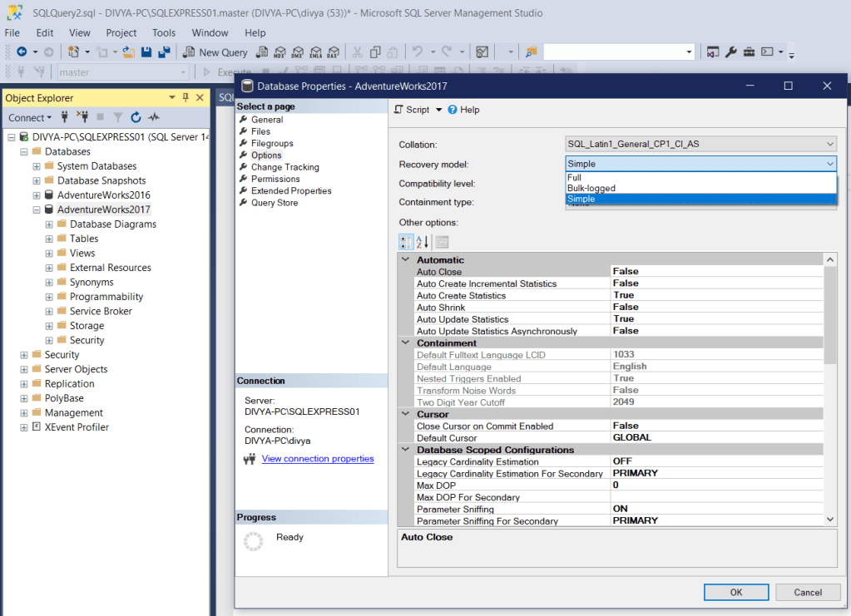
Task: Click the New Query toolbar button
Action: (215, 52)
